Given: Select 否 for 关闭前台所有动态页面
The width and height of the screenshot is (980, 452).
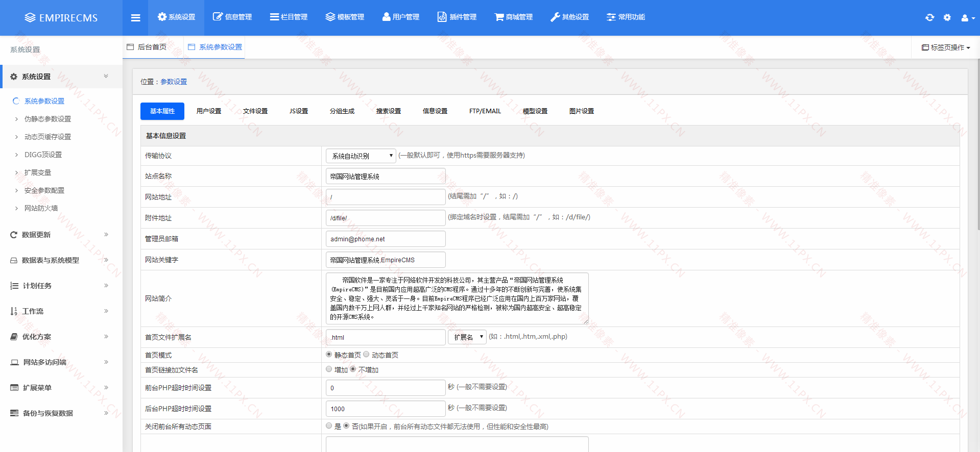Looking at the screenshot, I should click(x=346, y=426).
